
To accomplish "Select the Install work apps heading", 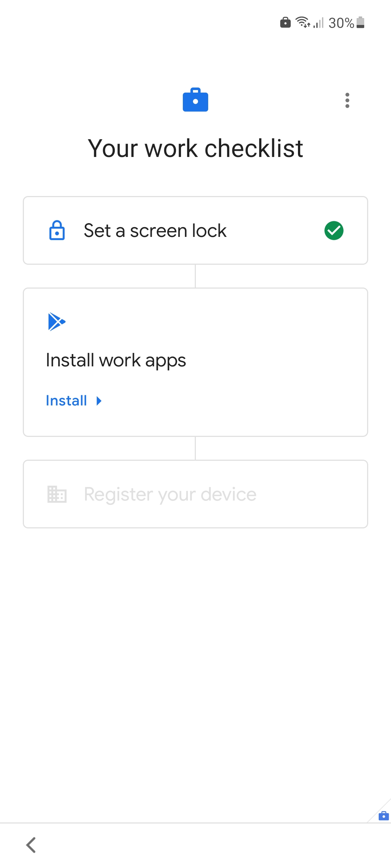I will pos(116,361).
